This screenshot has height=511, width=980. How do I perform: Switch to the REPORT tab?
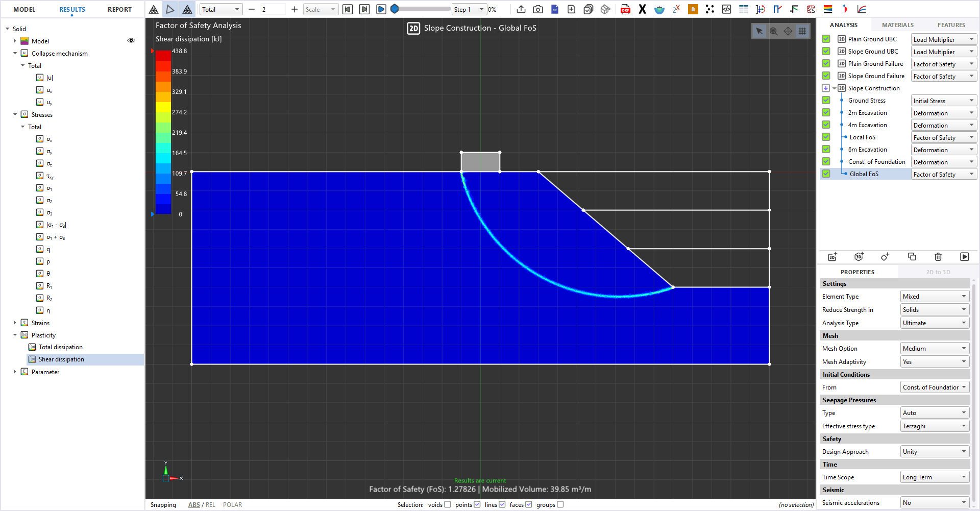(x=119, y=9)
